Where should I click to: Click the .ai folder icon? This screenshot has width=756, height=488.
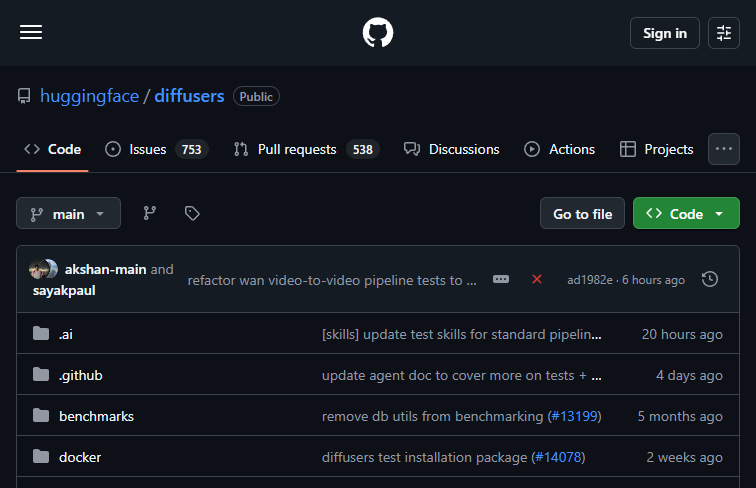pyautogui.click(x=41, y=333)
